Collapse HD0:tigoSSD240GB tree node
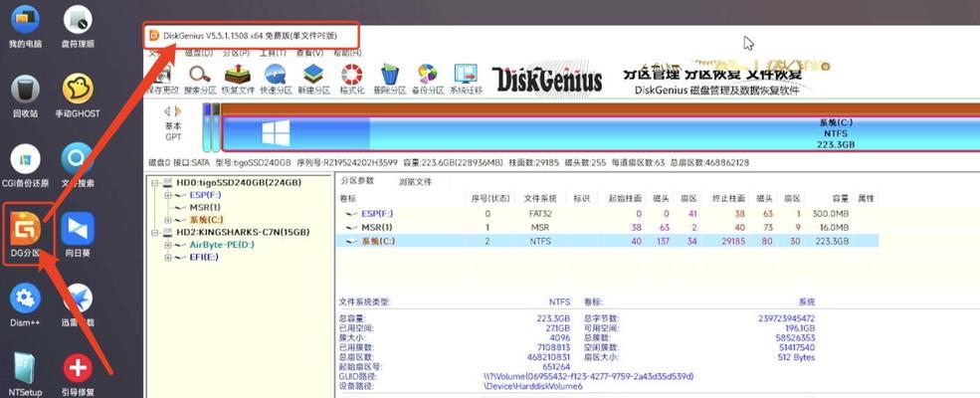980x398 pixels. [154, 183]
